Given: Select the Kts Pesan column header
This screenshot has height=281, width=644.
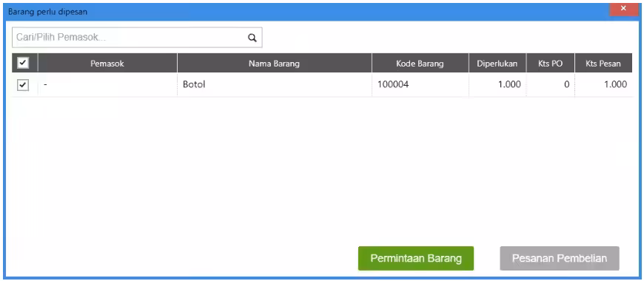Looking at the screenshot, I should [x=603, y=64].
